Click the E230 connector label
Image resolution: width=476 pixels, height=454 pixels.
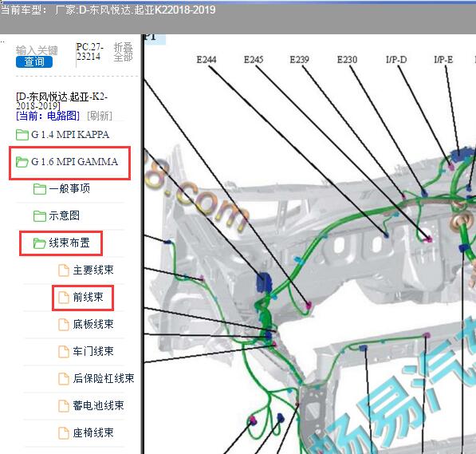point(347,60)
